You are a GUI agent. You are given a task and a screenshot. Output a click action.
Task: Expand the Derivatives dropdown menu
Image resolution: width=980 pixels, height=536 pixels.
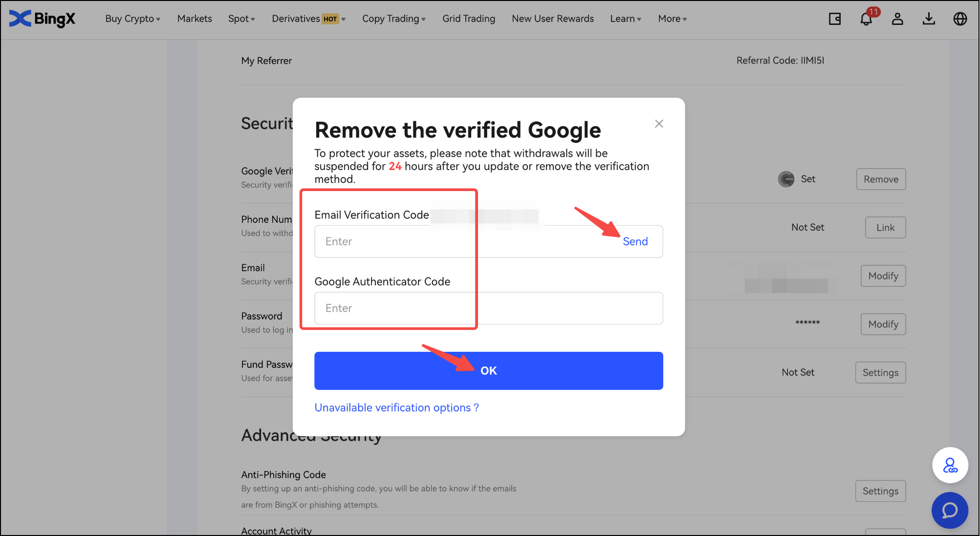click(x=308, y=19)
